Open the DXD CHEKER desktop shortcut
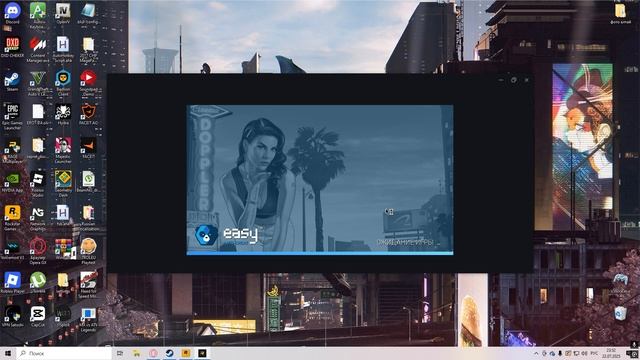 [12, 47]
